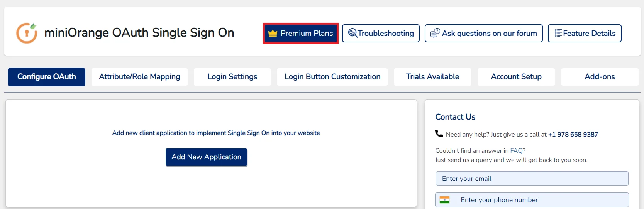Follow the FAQ link
The height and width of the screenshot is (209, 644).
516,151
